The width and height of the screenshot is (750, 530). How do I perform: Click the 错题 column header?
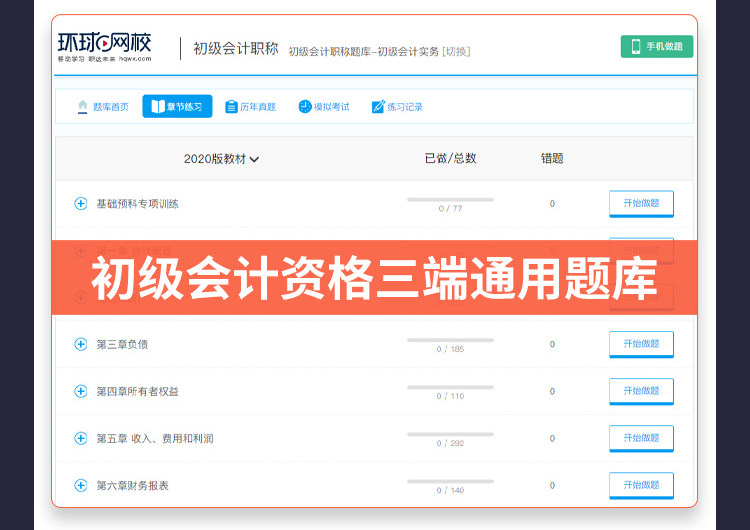[552, 158]
